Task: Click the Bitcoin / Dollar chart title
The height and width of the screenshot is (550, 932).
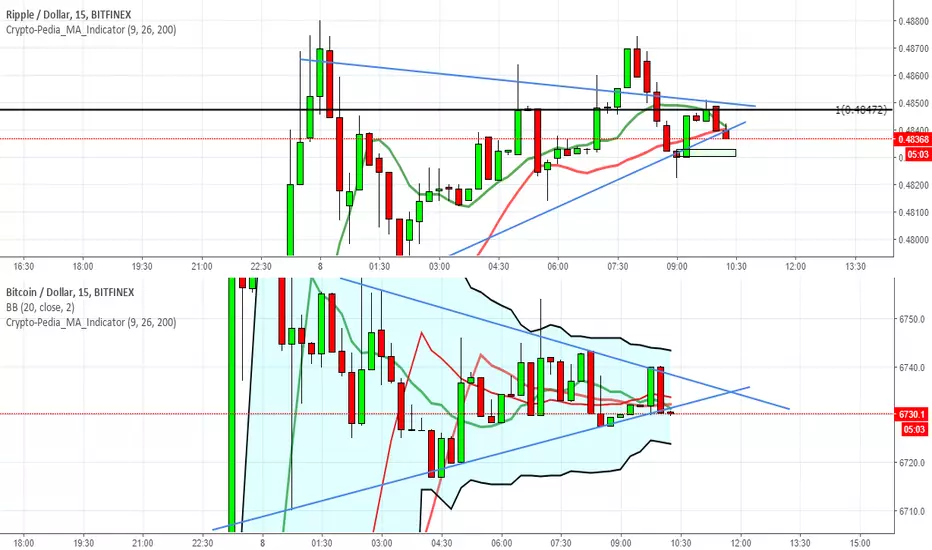Action: (70, 292)
